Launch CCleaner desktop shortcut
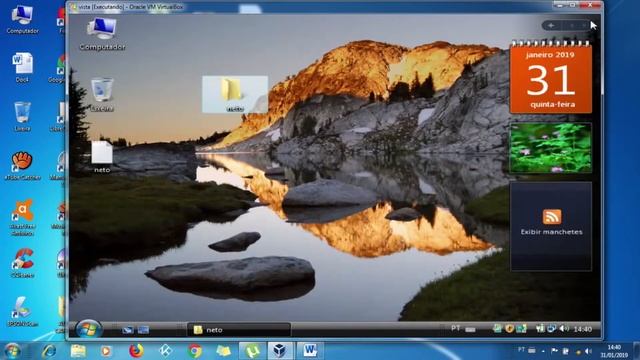Image resolution: width=640 pixels, height=360 pixels. click(22, 263)
